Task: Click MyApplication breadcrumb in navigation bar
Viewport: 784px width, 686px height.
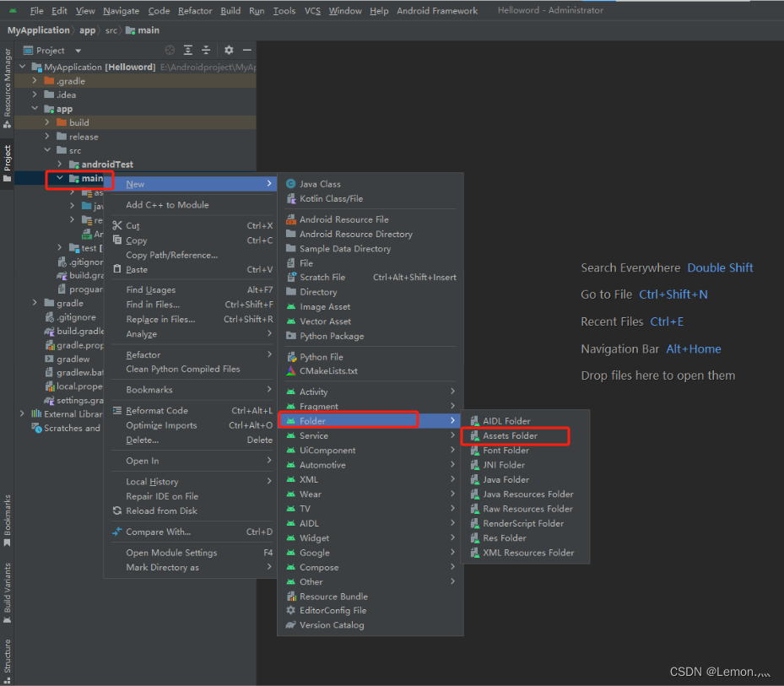Action: (x=39, y=30)
